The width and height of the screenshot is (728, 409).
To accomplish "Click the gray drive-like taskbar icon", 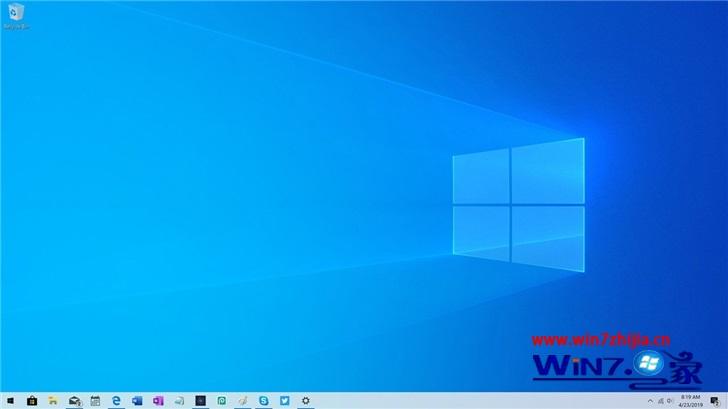I will coord(179,401).
